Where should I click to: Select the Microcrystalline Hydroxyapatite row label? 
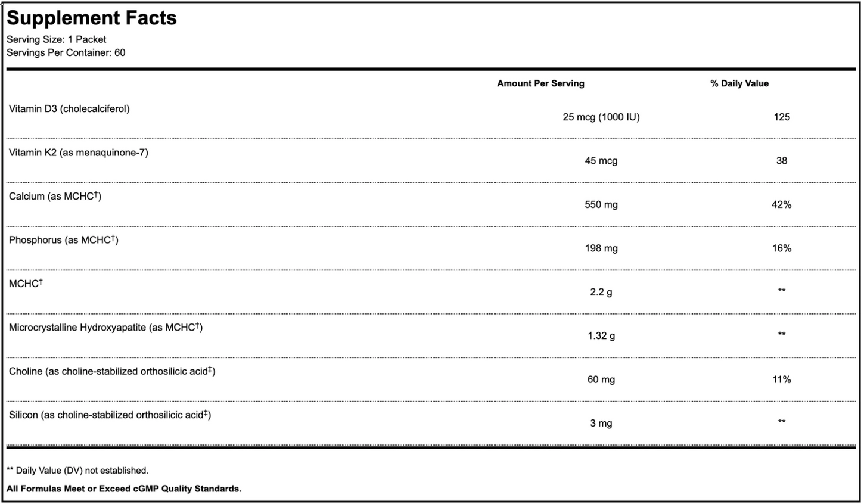click(105, 328)
